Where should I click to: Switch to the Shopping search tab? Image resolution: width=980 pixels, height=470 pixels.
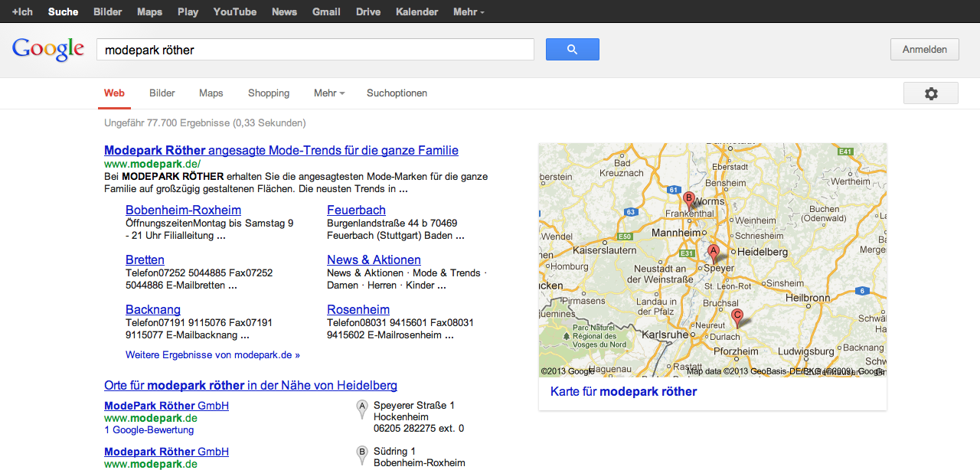[x=269, y=93]
